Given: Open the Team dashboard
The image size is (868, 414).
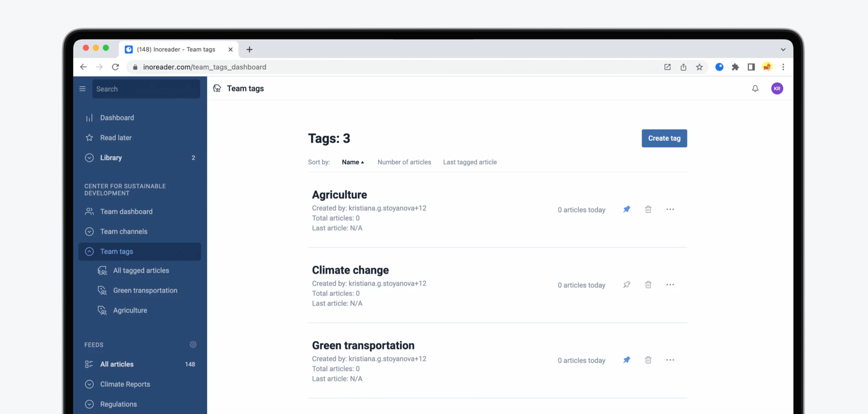Looking at the screenshot, I should tap(126, 211).
